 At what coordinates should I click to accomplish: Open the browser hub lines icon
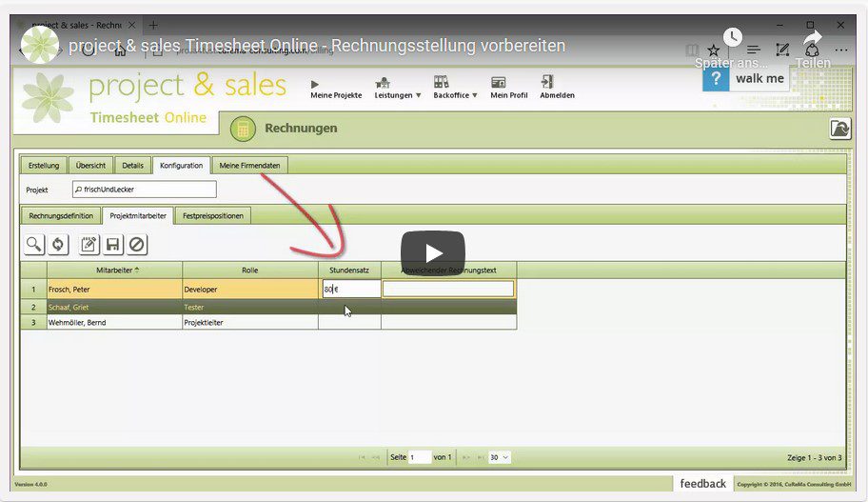pos(754,50)
